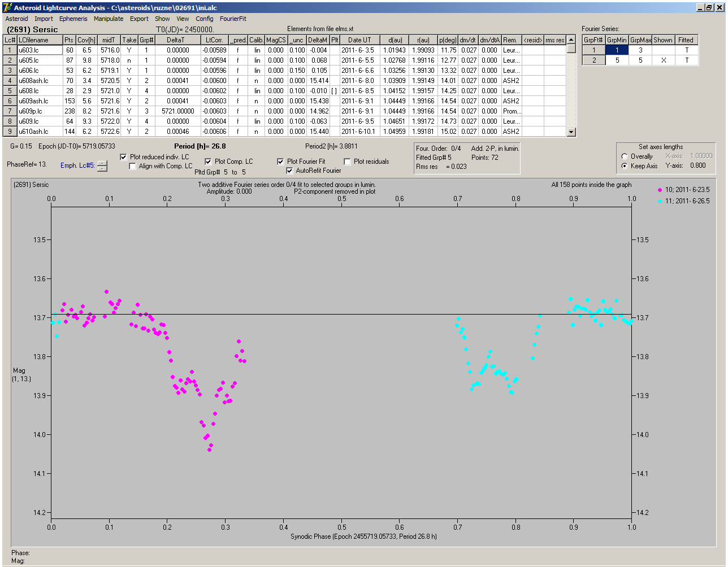Click the Rms res = 0.023 readout
The width and height of the screenshot is (728, 567).
(442, 167)
